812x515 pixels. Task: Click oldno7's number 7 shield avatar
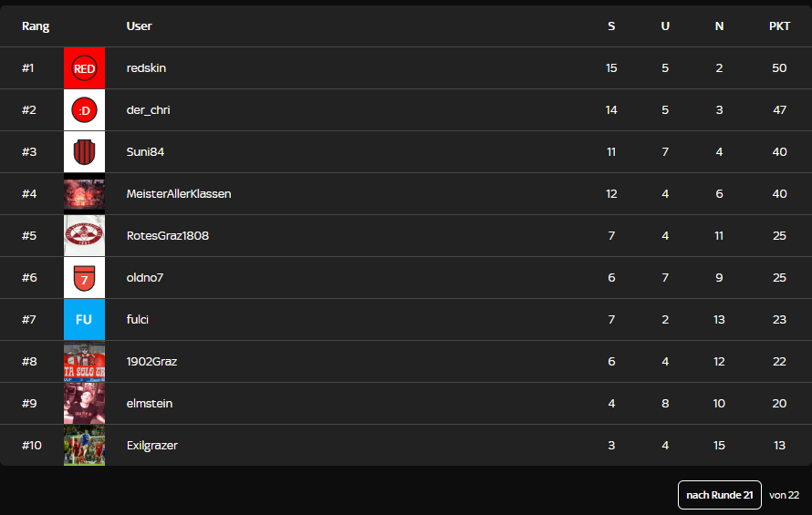coord(84,278)
